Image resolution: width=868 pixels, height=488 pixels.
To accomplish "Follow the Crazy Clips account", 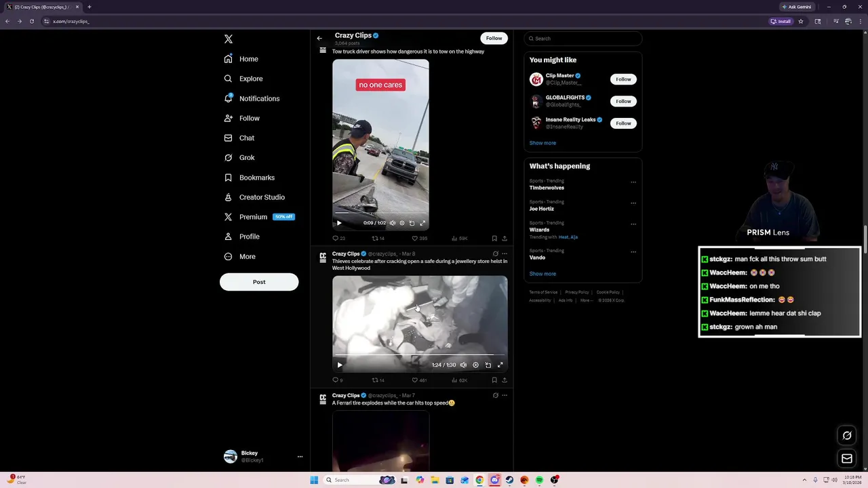I will [494, 39].
